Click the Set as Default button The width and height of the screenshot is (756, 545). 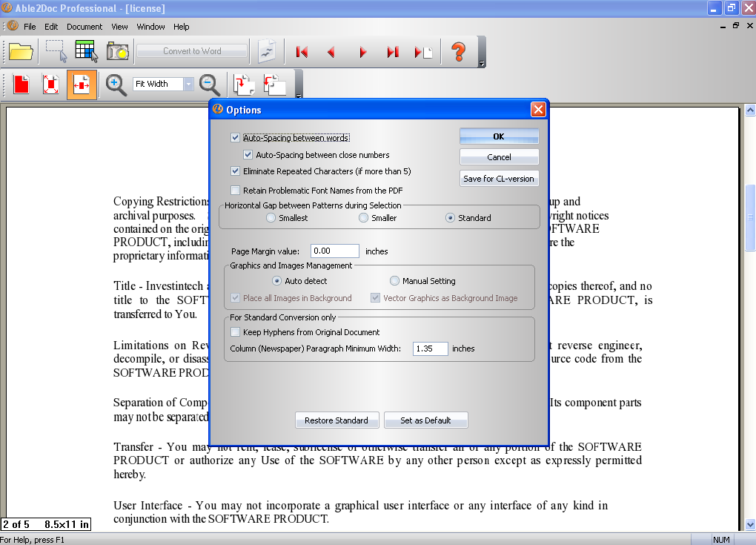coord(425,420)
